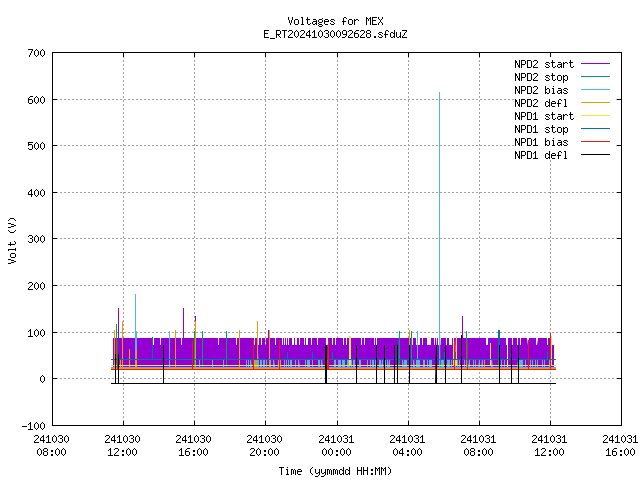Click the chart title 'Voltages for MEX'

tap(335, 21)
